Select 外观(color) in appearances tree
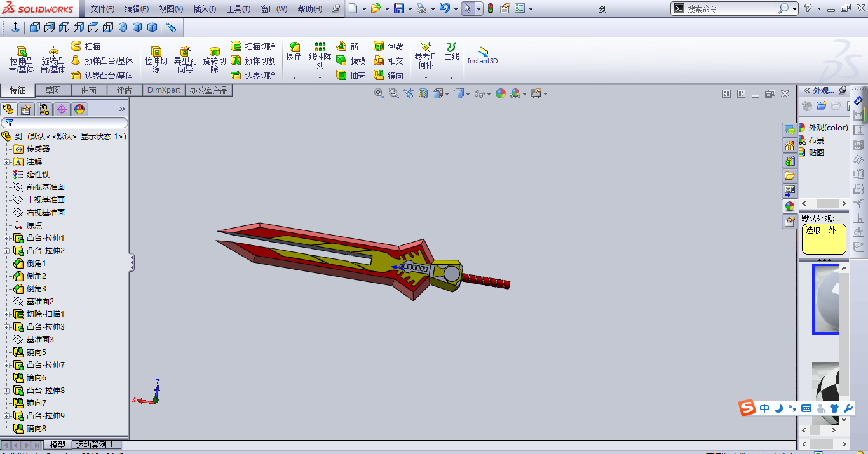 [x=828, y=128]
